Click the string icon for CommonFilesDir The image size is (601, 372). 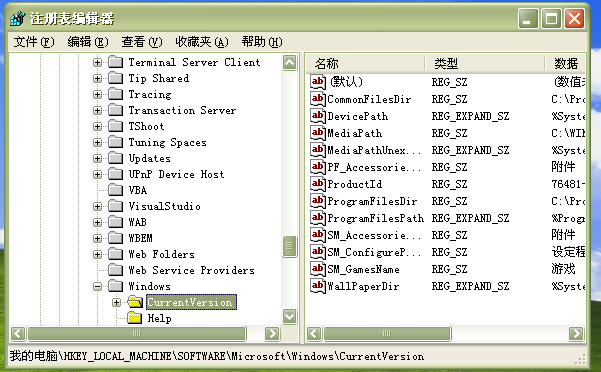click(318, 99)
